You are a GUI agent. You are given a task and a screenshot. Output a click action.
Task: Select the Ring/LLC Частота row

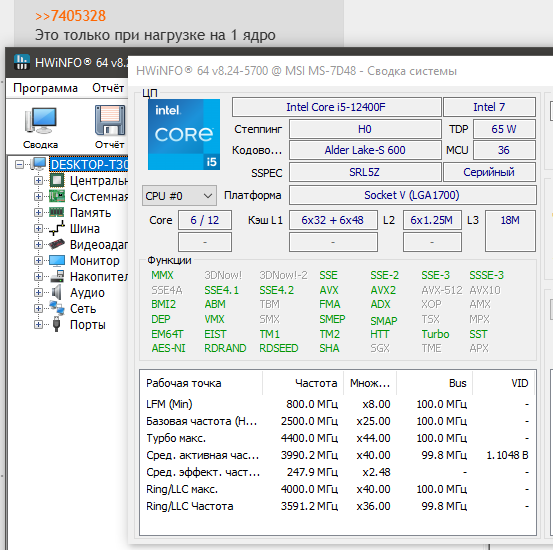click(338, 506)
